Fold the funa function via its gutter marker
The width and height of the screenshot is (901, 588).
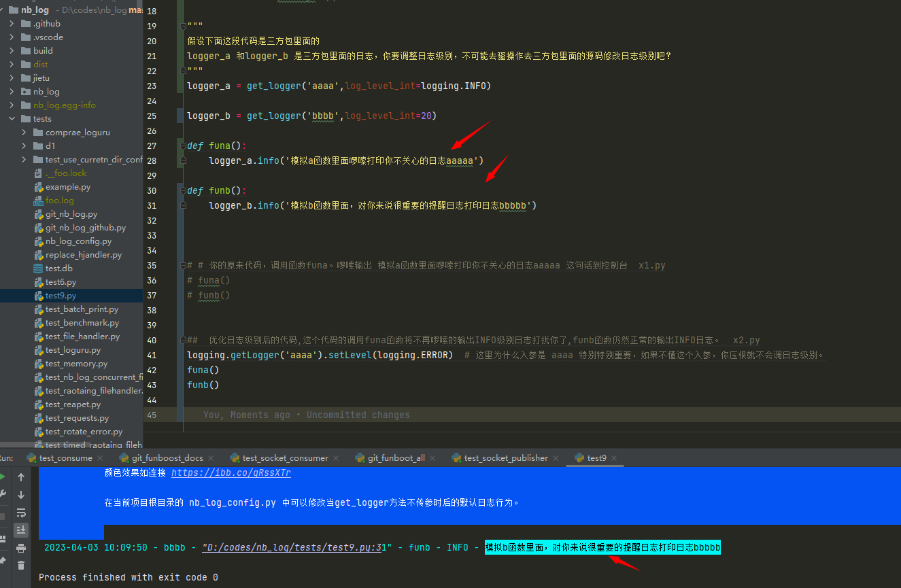tap(182, 145)
